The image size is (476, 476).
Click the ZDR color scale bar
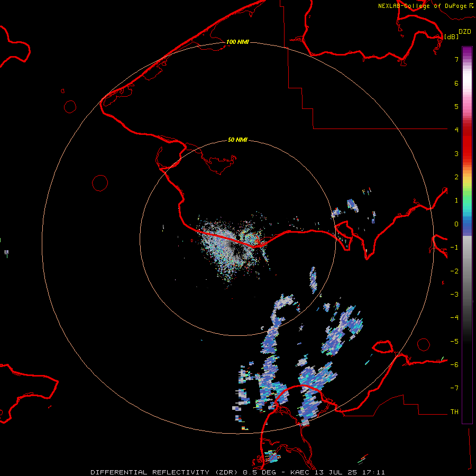click(467, 235)
